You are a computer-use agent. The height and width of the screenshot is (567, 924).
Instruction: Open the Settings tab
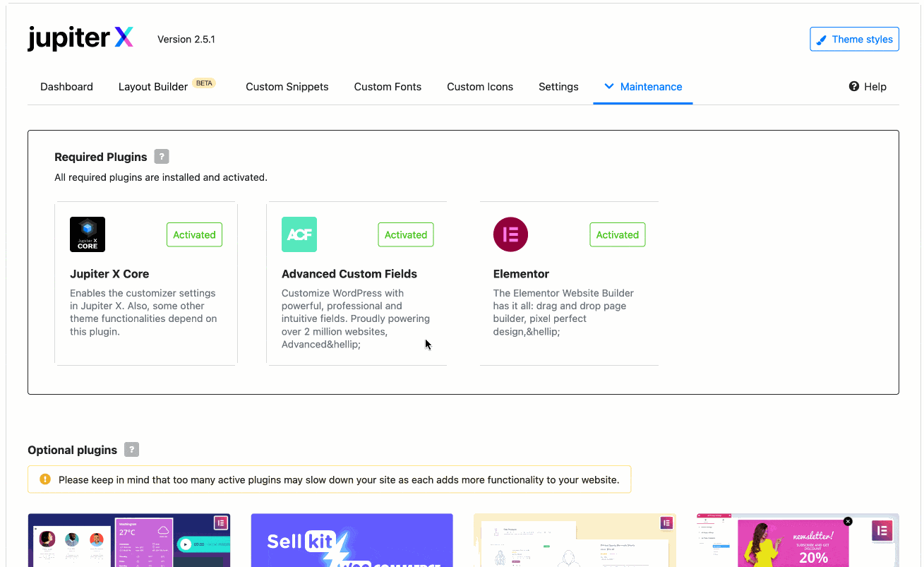(558, 87)
